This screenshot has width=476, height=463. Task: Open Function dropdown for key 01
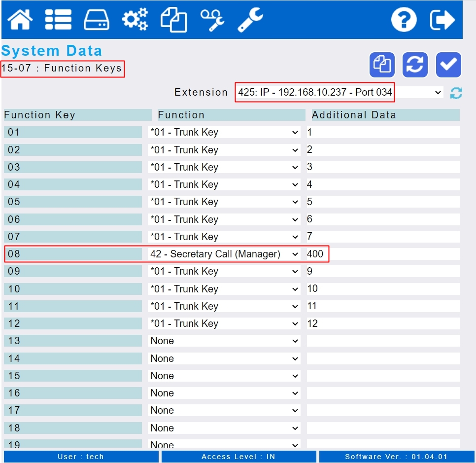(224, 132)
